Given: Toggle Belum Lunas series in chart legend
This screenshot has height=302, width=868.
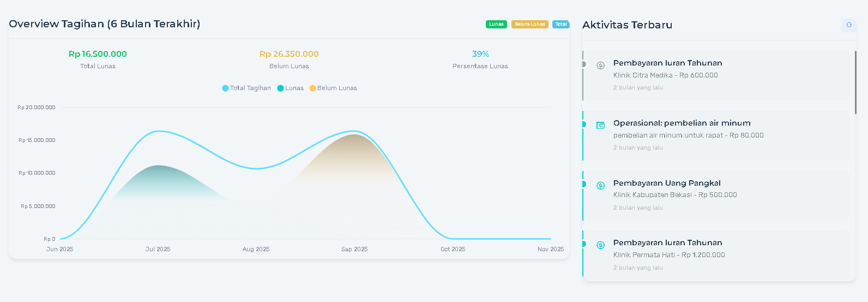Looking at the screenshot, I should pos(333,88).
